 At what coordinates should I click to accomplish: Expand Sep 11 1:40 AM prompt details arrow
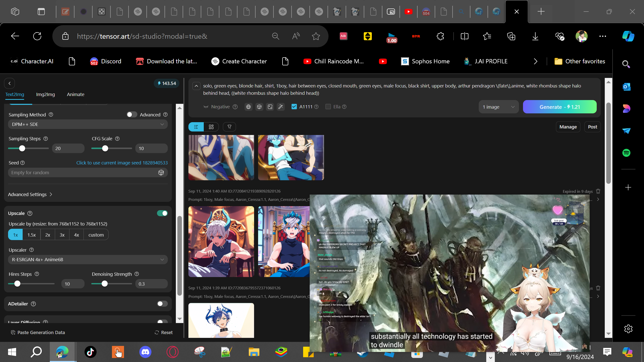(598, 199)
